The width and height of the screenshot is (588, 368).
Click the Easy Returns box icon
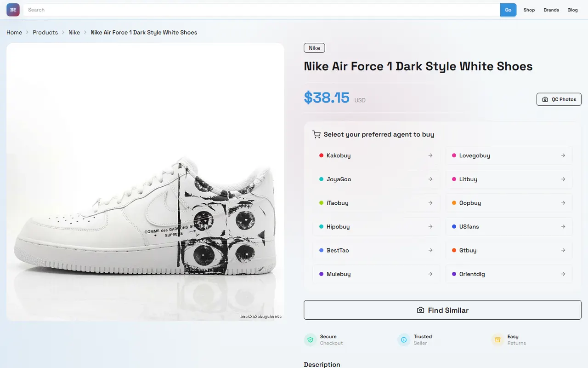click(498, 340)
